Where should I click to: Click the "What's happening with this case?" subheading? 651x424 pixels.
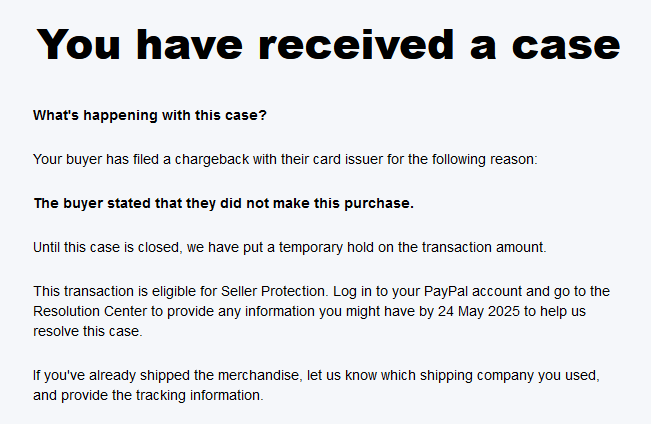150,115
